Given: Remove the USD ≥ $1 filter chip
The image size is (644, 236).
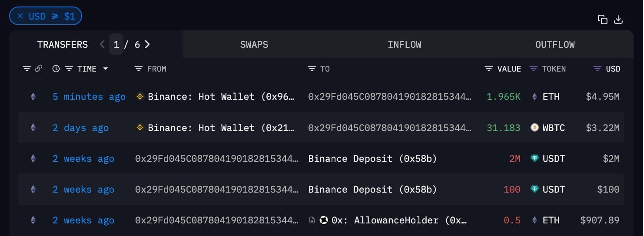Looking at the screenshot, I should (x=20, y=16).
